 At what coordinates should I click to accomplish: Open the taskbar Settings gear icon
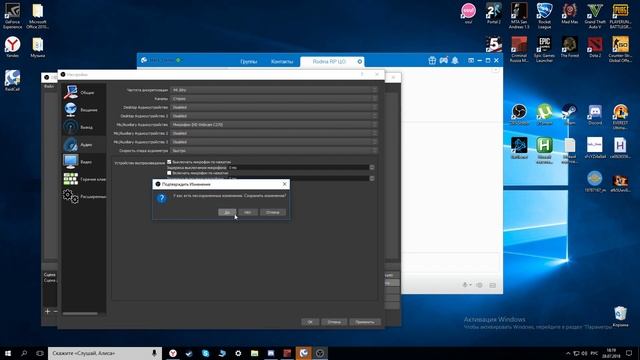coord(238,353)
